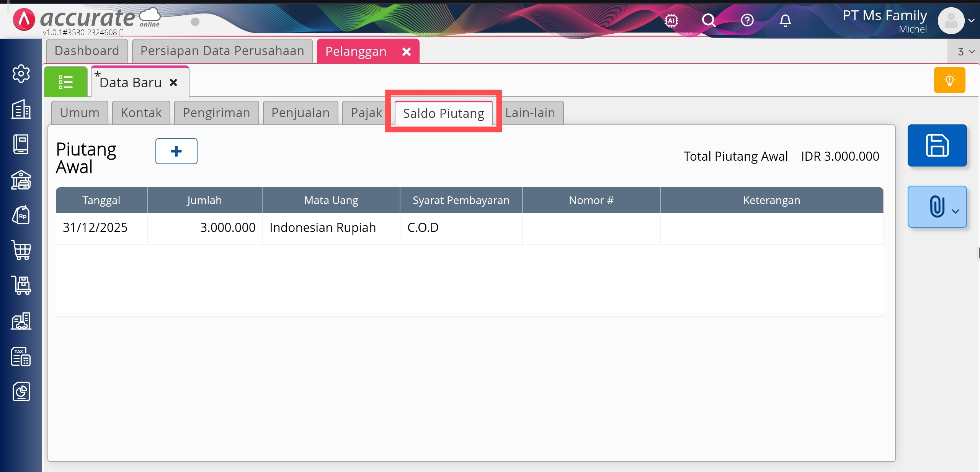Screen dimensions: 980x472
Task: Click the save diskette button
Action: point(937,145)
